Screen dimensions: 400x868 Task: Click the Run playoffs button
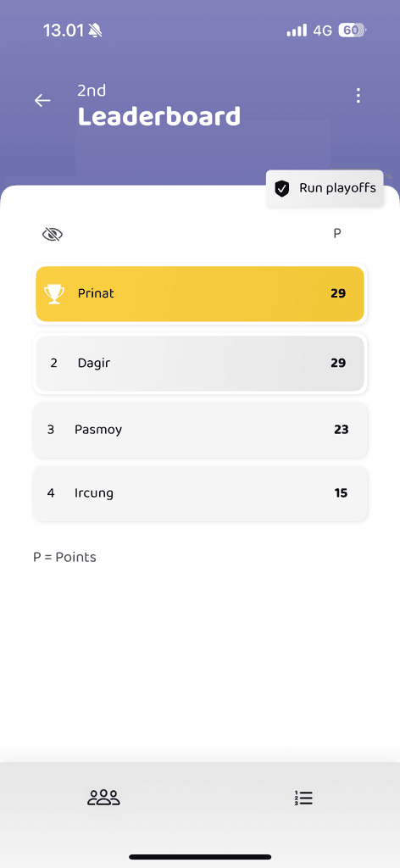[325, 188]
